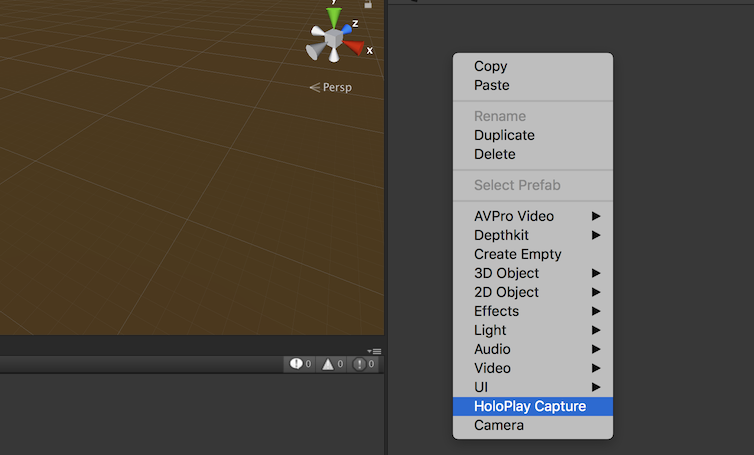Open the AVPro Video submenu

click(x=533, y=216)
